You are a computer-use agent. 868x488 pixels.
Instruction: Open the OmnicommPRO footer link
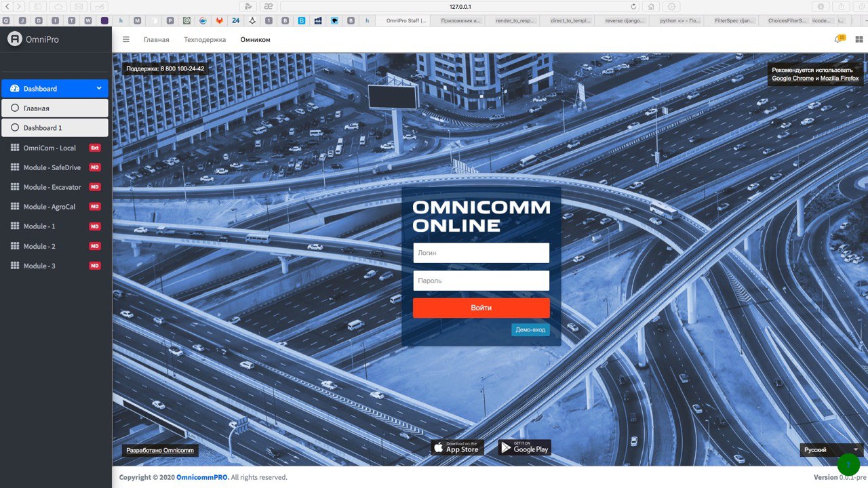tap(203, 477)
